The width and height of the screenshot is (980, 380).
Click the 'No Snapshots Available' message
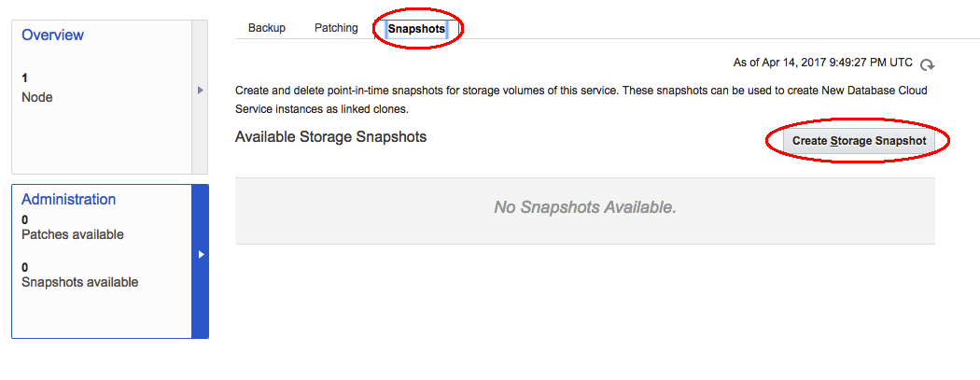pos(584,207)
